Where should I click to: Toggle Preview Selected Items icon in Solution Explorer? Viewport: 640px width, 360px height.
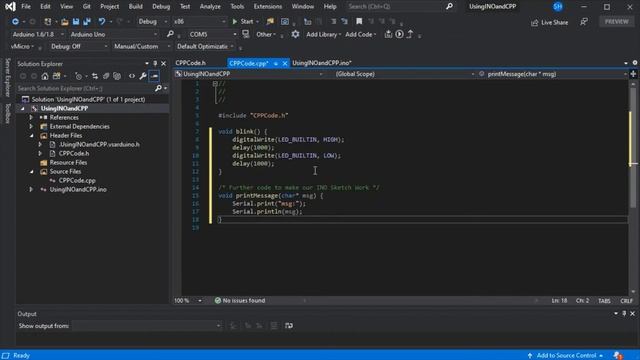pos(154,76)
